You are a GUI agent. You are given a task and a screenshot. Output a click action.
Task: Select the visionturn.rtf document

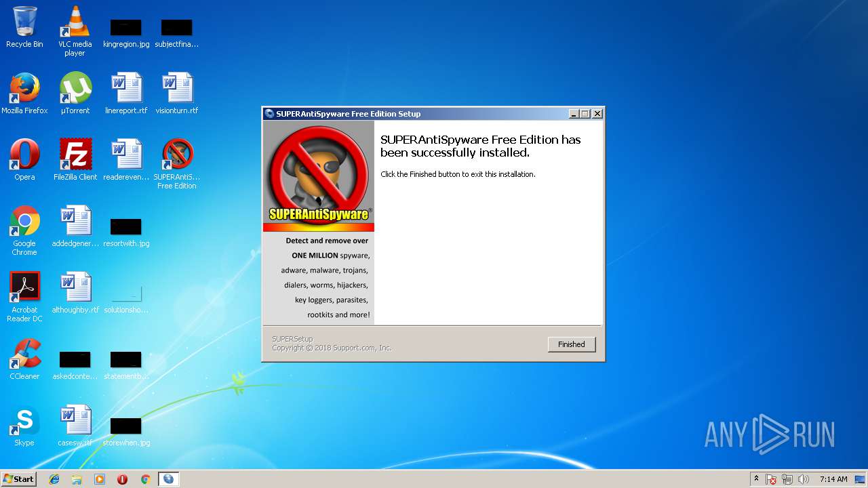pyautogui.click(x=177, y=94)
